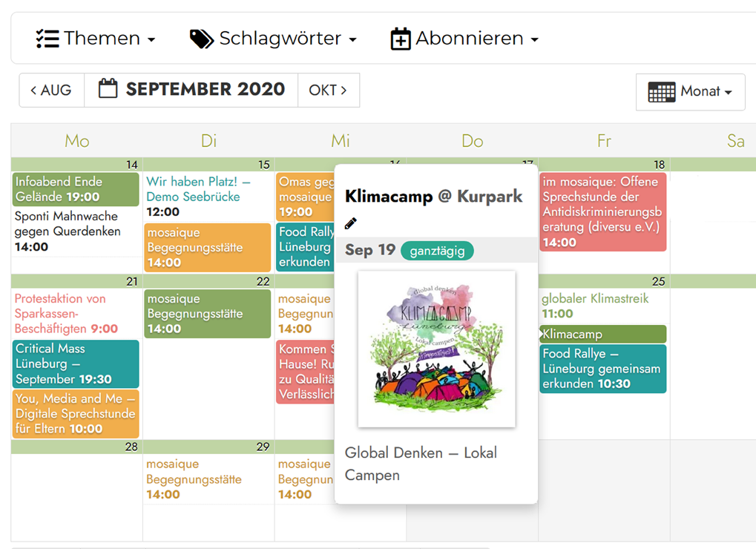Click the Klimacamp logo image in popup
Screen dimensions: 756x549
pos(436,349)
